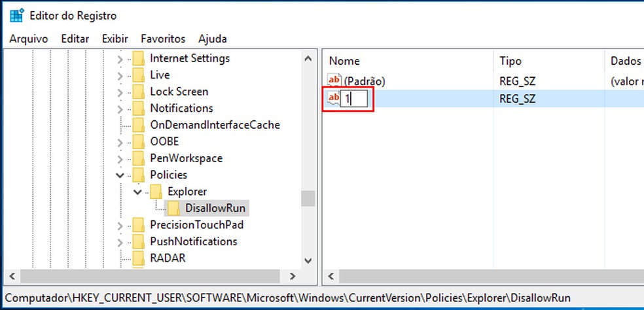The image size is (644, 310).
Task: Click the Policies folder icon
Action: (x=138, y=175)
